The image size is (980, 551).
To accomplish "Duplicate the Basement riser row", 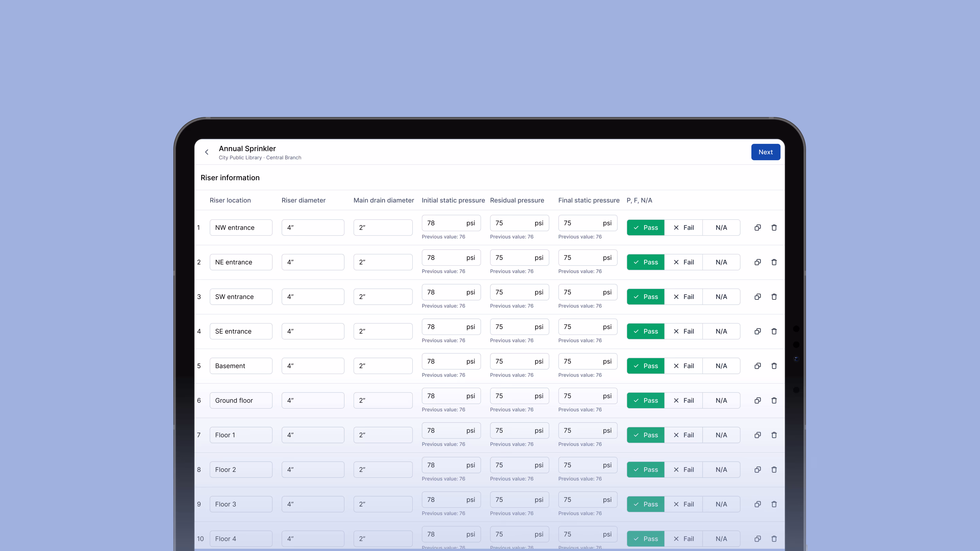I will (x=757, y=366).
